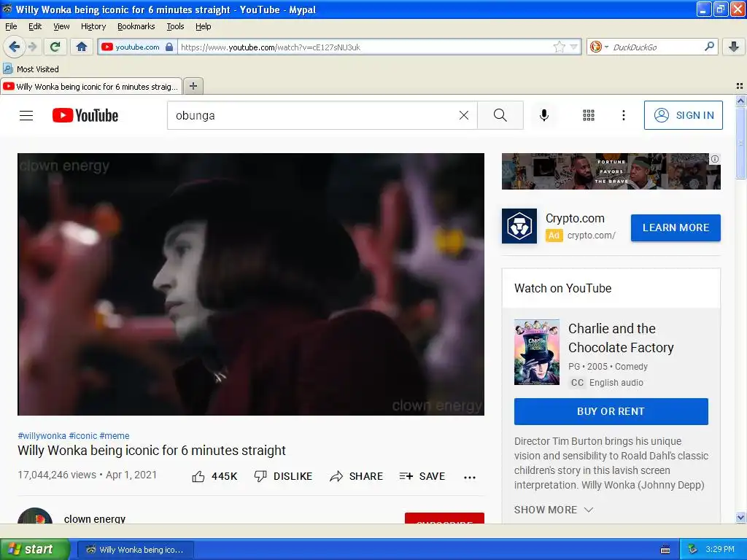Click the clown energy channel avatar
Screen dimensions: 747x560
click(35, 516)
